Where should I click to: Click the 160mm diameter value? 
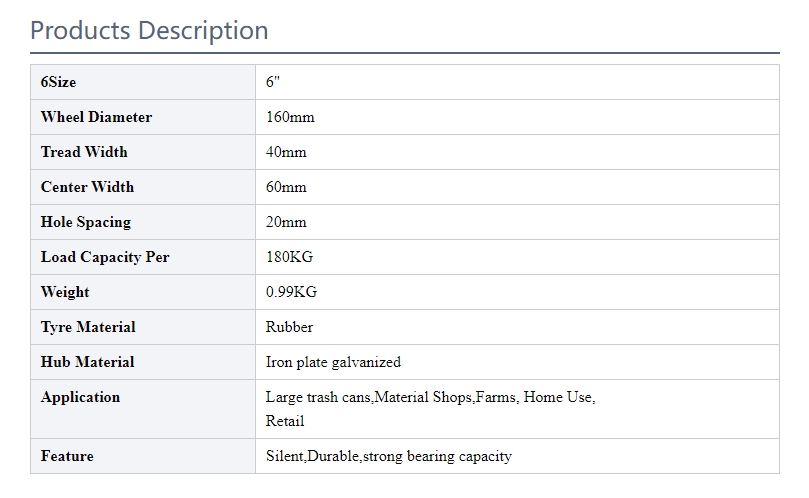[290, 117]
